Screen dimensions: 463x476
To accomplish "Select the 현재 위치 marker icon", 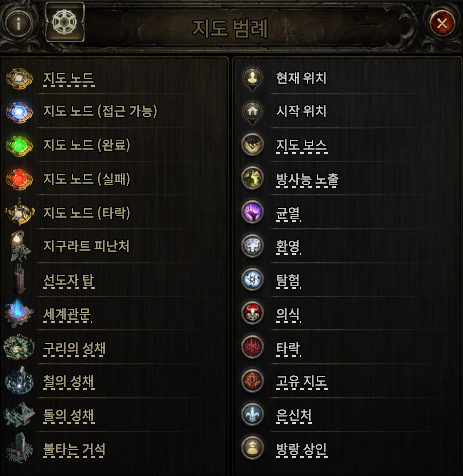I will (x=252, y=79).
